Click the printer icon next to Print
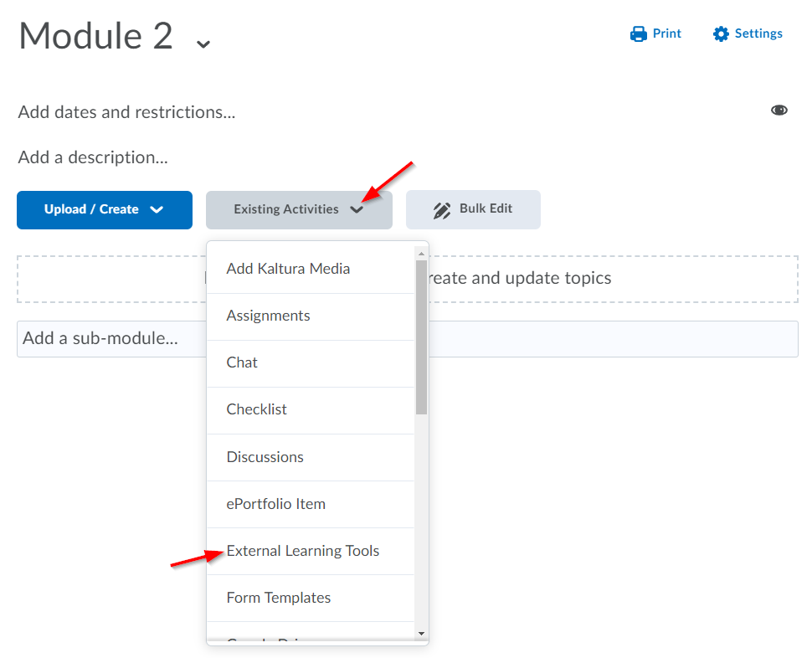The image size is (812, 658). 639,34
